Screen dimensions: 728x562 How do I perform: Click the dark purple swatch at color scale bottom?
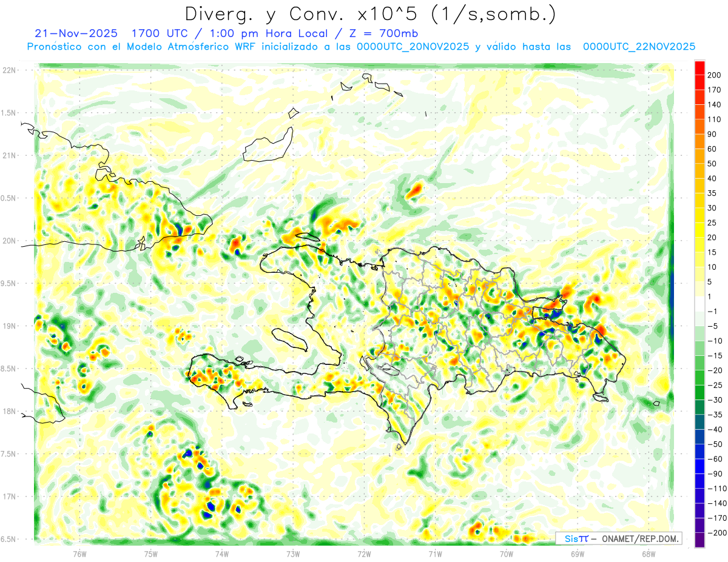pos(700,540)
